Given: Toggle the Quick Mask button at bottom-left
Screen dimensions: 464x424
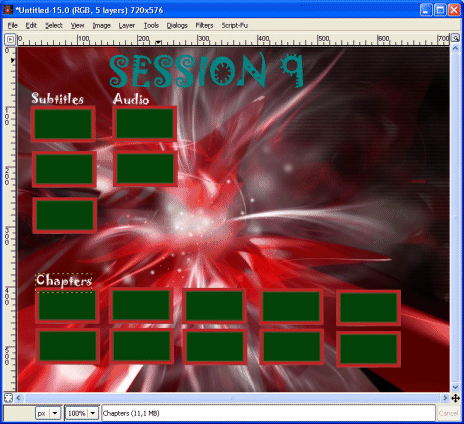Looking at the screenshot, I should tap(8, 398).
